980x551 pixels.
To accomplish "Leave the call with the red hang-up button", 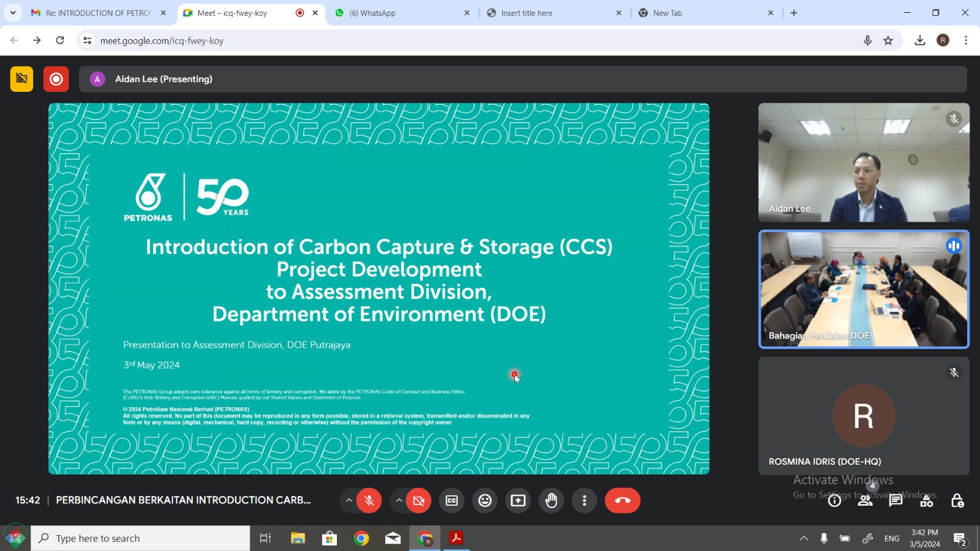I will 622,501.
